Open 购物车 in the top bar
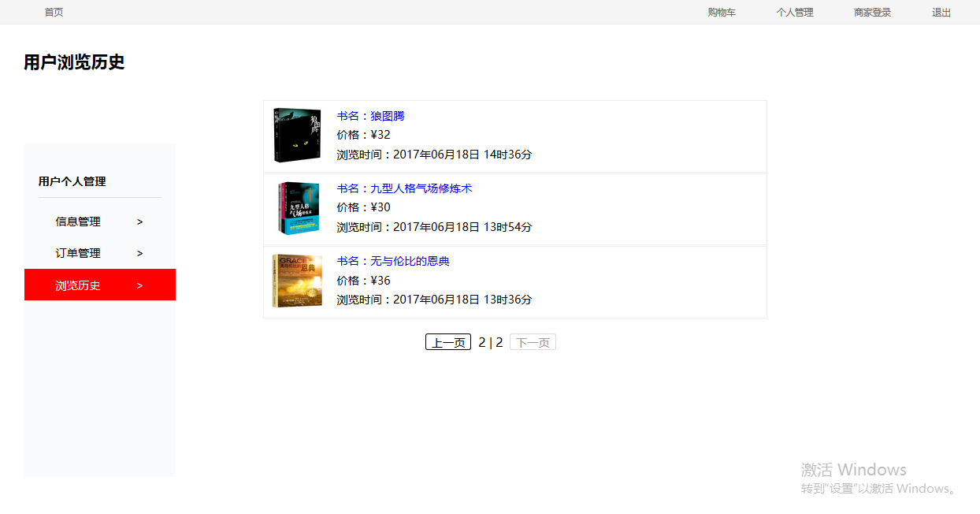The width and height of the screenshot is (980, 514). tap(722, 13)
